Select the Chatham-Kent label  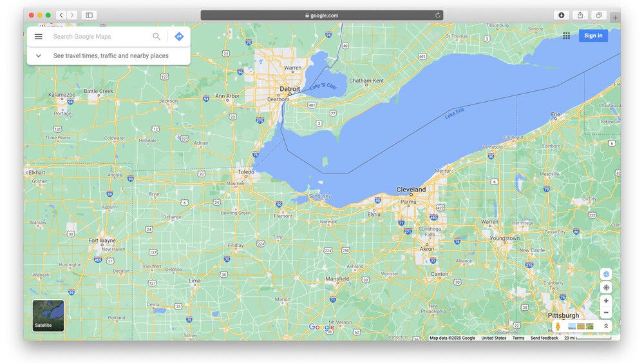[366, 81]
